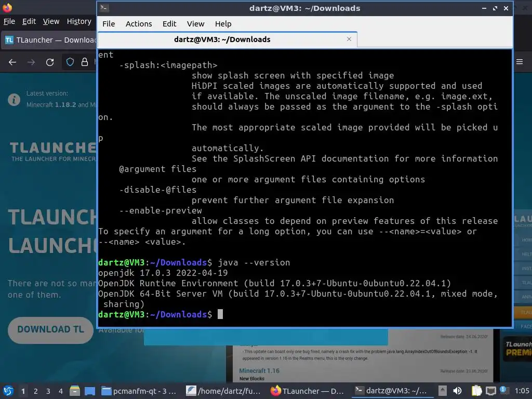Click the Firefox site security lock icon
This screenshot has height=399, width=532.
click(x=85, y=62)
